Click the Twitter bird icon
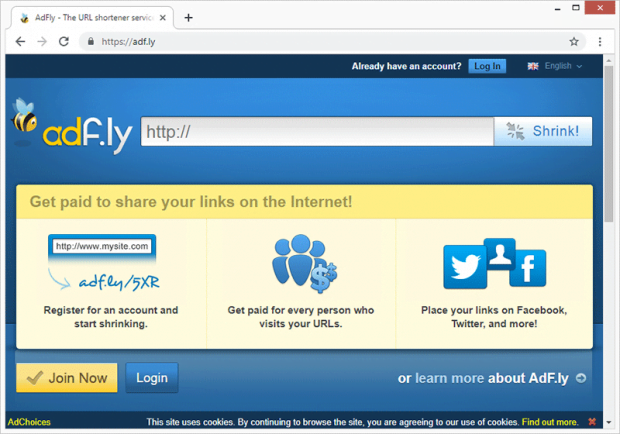Image resolution: width=620 pixels, height=434 pixels. pos(465,267)
